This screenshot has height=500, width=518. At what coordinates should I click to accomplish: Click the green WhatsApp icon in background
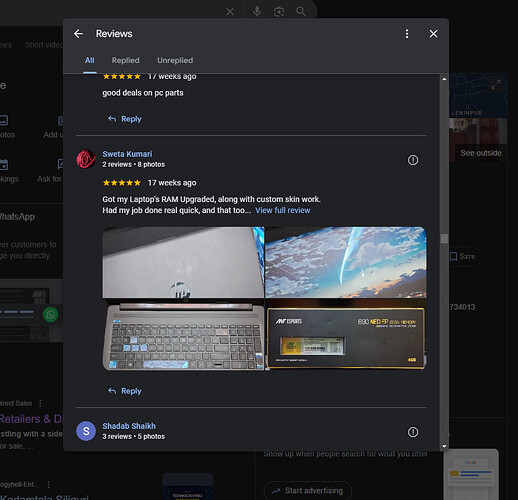51,314
